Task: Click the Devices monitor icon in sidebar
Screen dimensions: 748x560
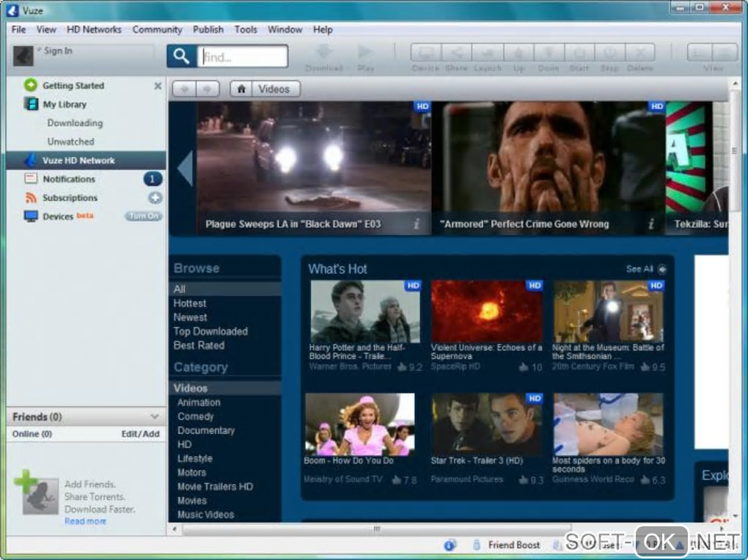Action: [31, 216]
